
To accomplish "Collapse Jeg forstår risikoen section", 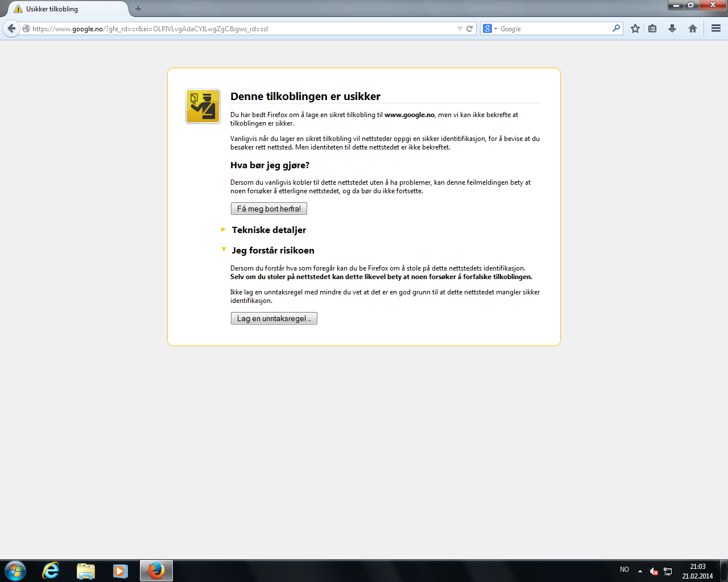I will point(273,250).
